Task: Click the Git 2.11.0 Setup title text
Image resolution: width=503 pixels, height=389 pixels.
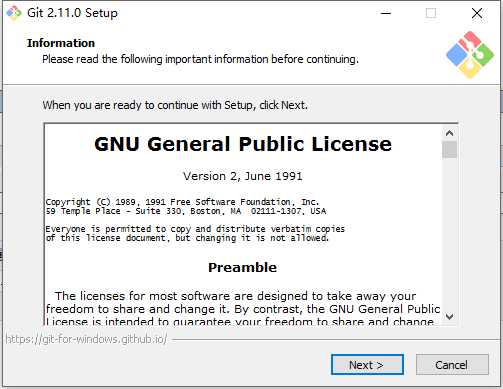Action: click(x=72, y=13)
